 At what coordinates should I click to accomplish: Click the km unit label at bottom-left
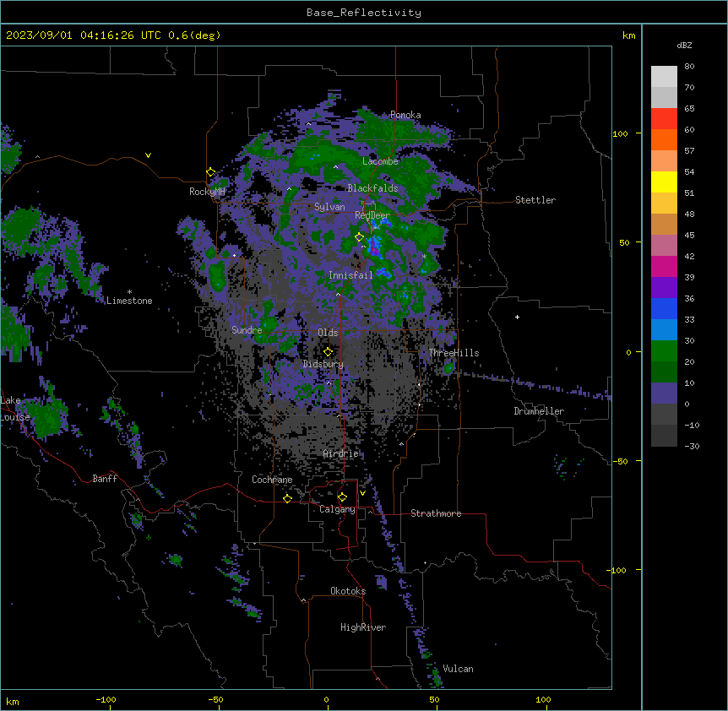coord(13,702)
